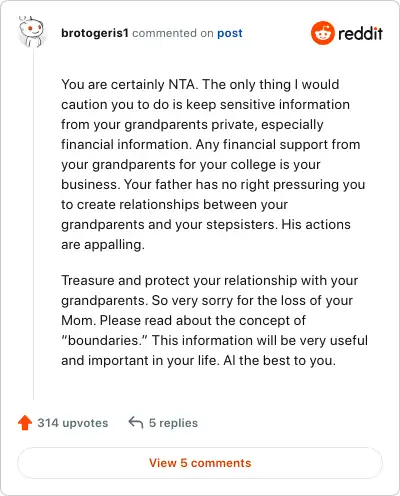Click the closing 'Al the best to you'

pos(280,360)
